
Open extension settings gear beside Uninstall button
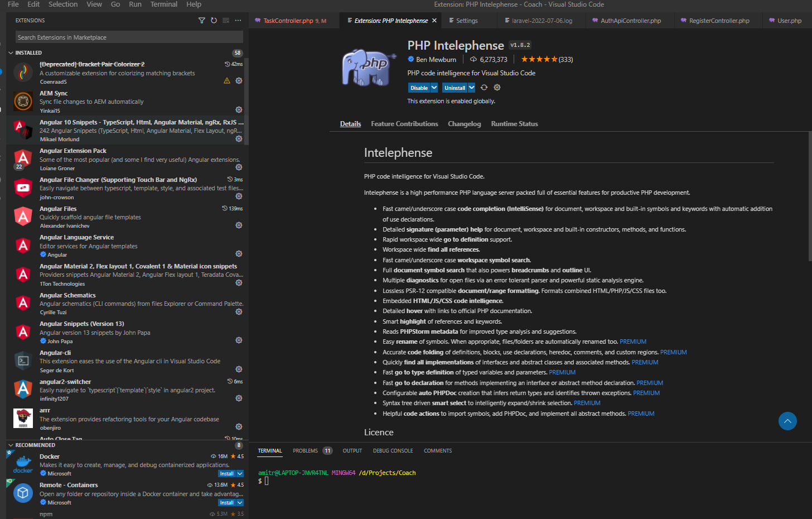pos(496,87)
